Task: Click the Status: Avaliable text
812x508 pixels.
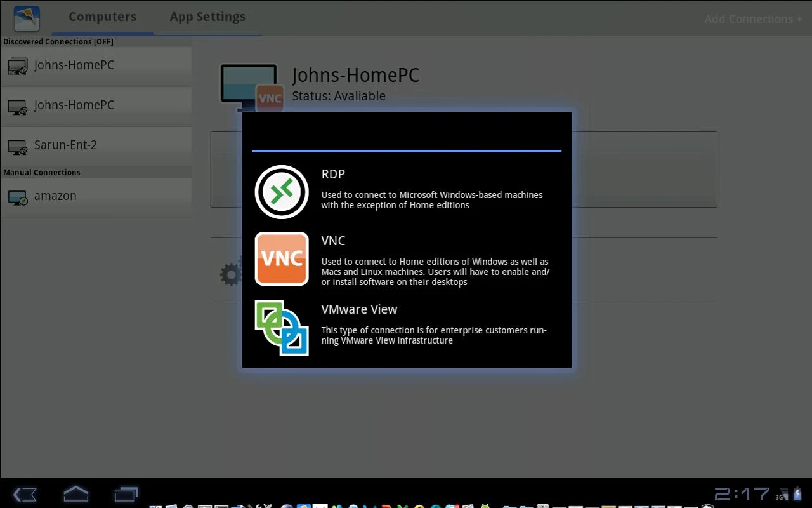Action: coord(339,96)
